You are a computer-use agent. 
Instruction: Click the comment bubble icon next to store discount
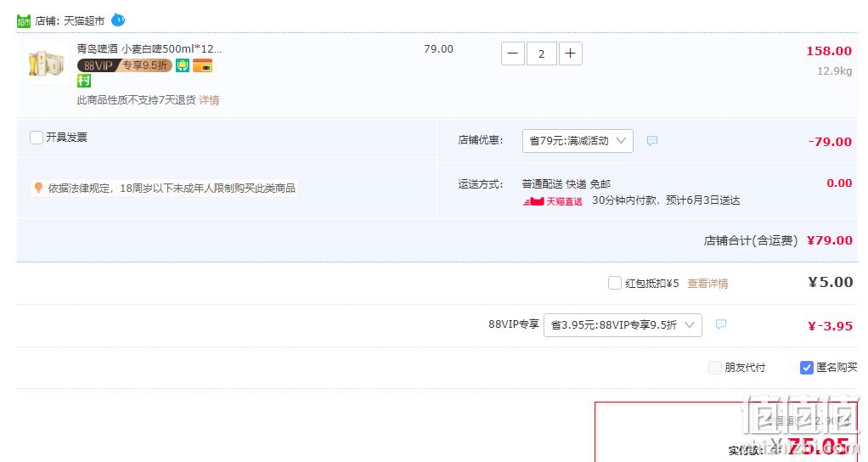click(x=652, y=140)
